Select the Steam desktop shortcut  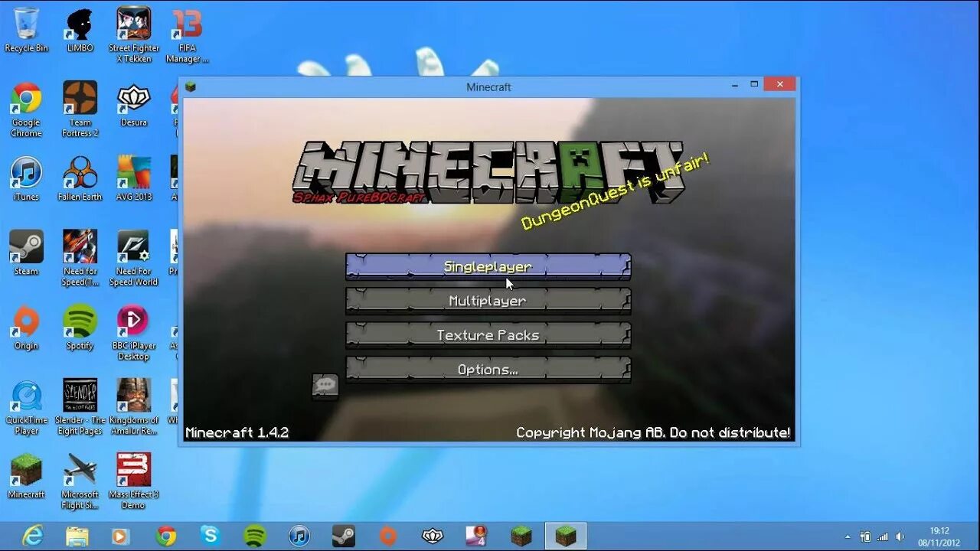click(x=26, y=252)
